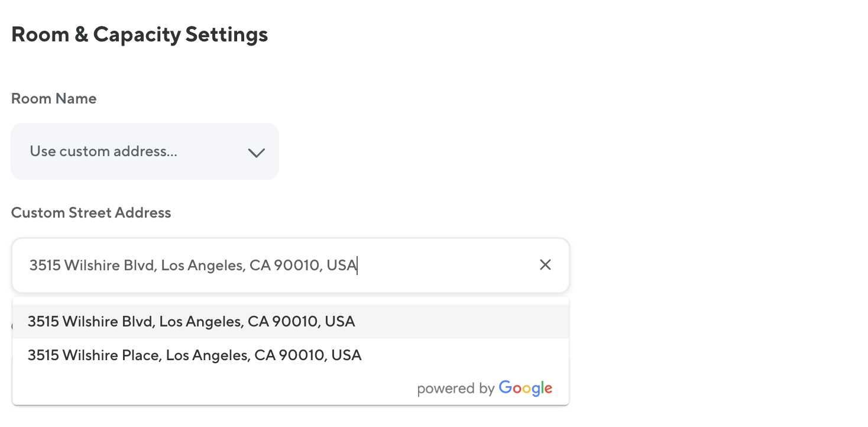Click the Google logo in suggestions
868x427 pixels.
[525, 388]
